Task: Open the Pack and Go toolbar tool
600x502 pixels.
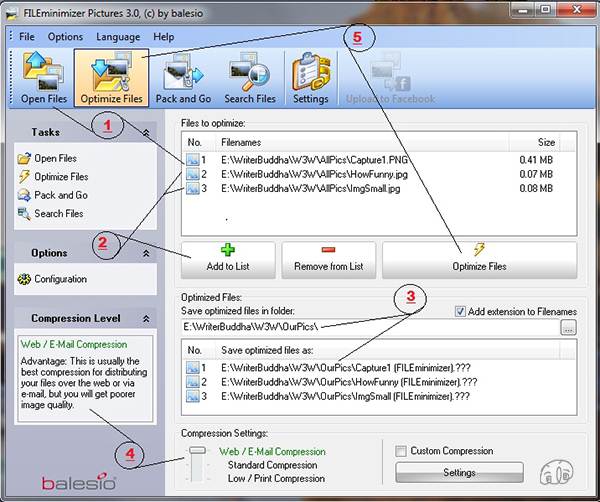Action: [183, 78]
